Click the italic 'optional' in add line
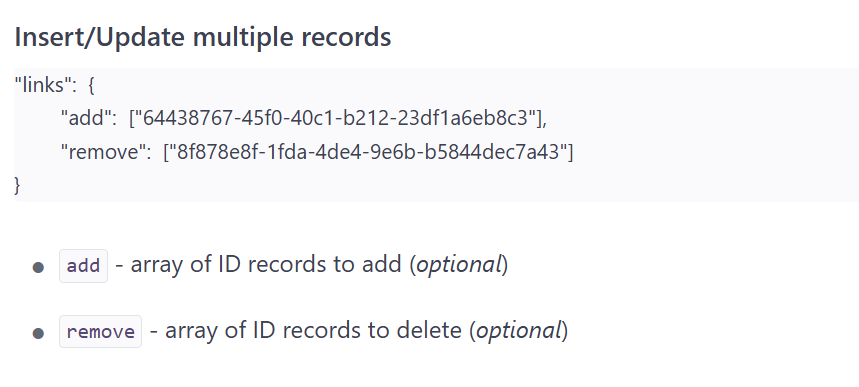 [x=459, y=265]
